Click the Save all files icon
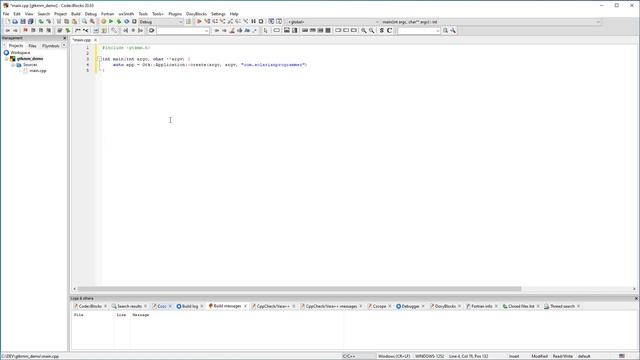The width and height of the screenshot is (640, 360). (31, 22)
